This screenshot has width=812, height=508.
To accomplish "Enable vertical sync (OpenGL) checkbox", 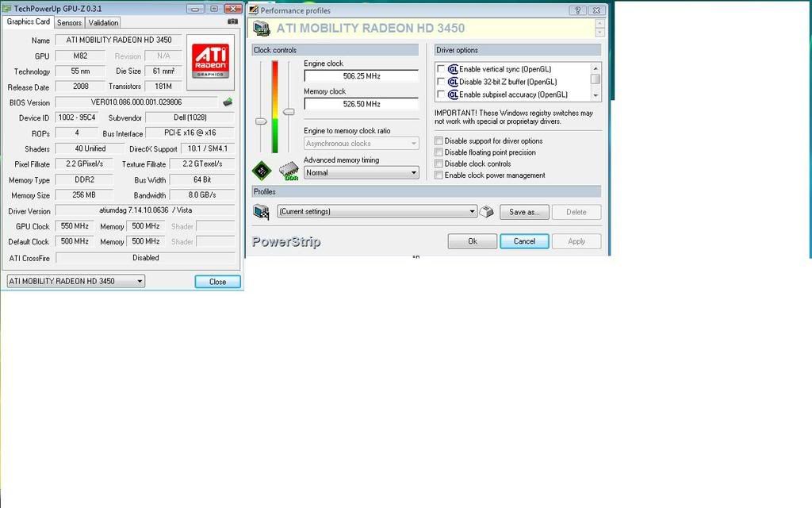I will coord(441,68).
